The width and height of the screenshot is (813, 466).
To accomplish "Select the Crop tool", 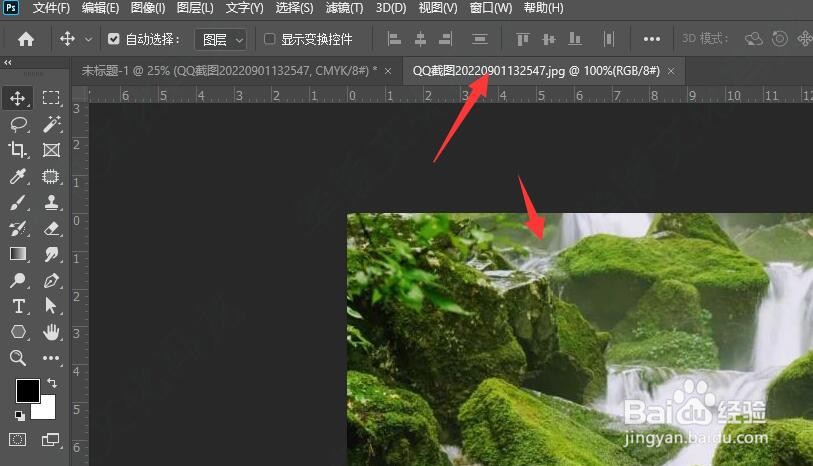I will (17, 150).
